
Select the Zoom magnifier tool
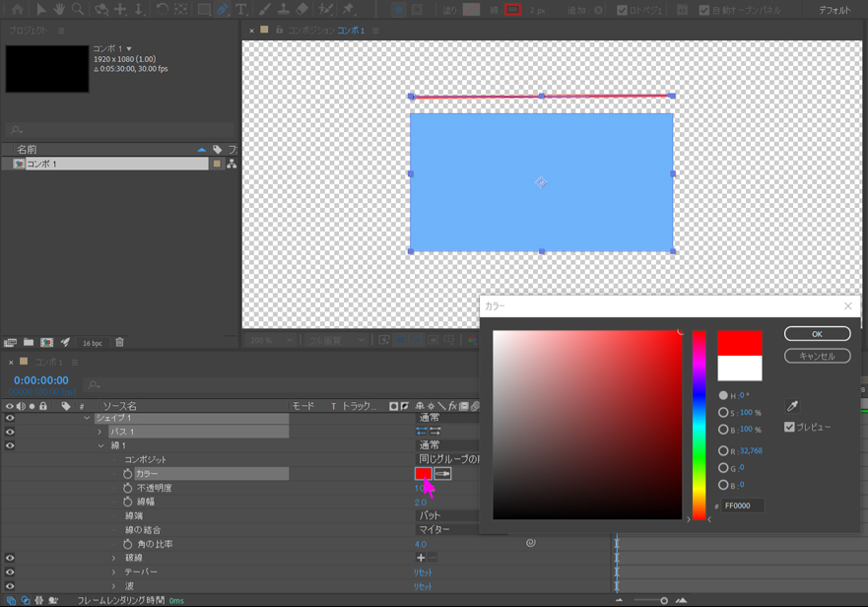click(78, 9)
